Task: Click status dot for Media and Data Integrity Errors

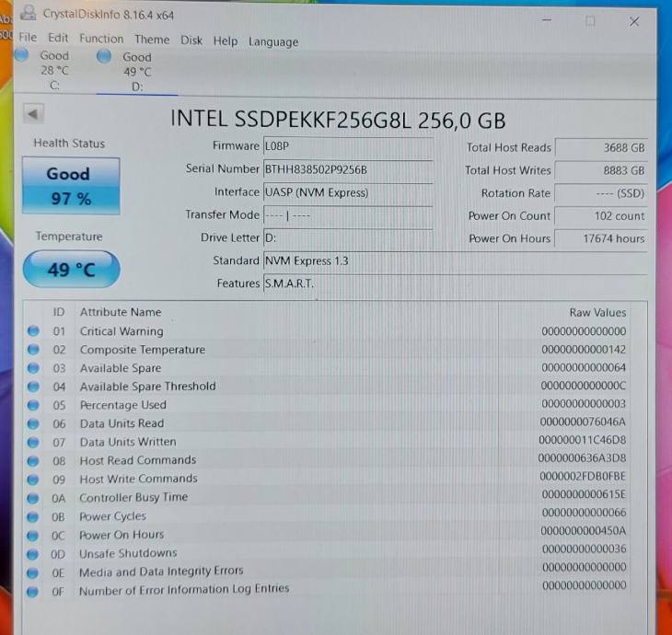Action: coord(32,572)
